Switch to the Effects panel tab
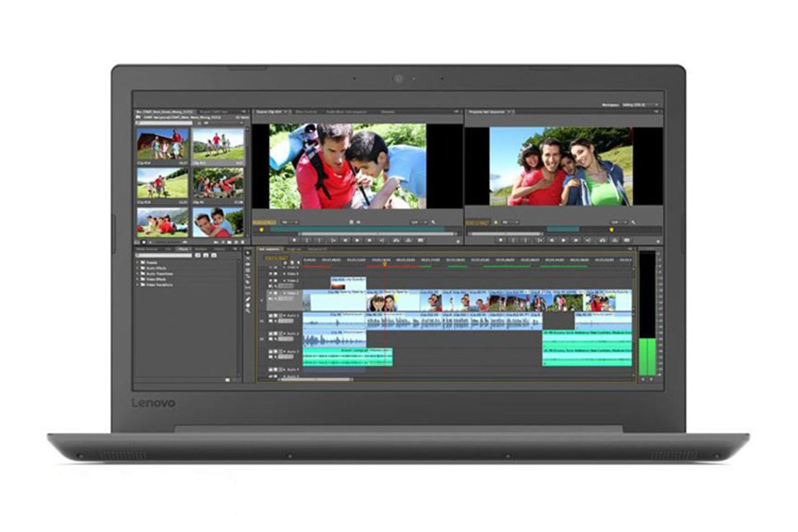798x532 pixels. coord(182,249)
